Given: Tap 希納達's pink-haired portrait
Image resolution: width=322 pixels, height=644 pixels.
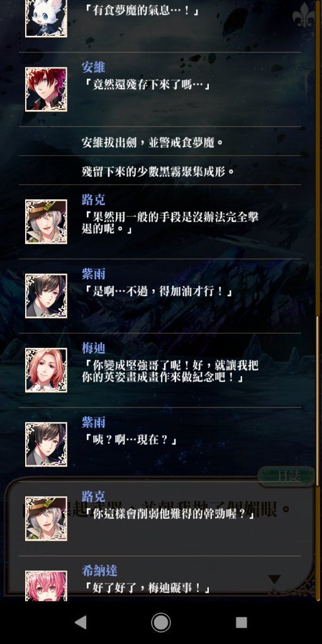Looking at the screenshot, I should pyautogui.click(x=46, y=586).
